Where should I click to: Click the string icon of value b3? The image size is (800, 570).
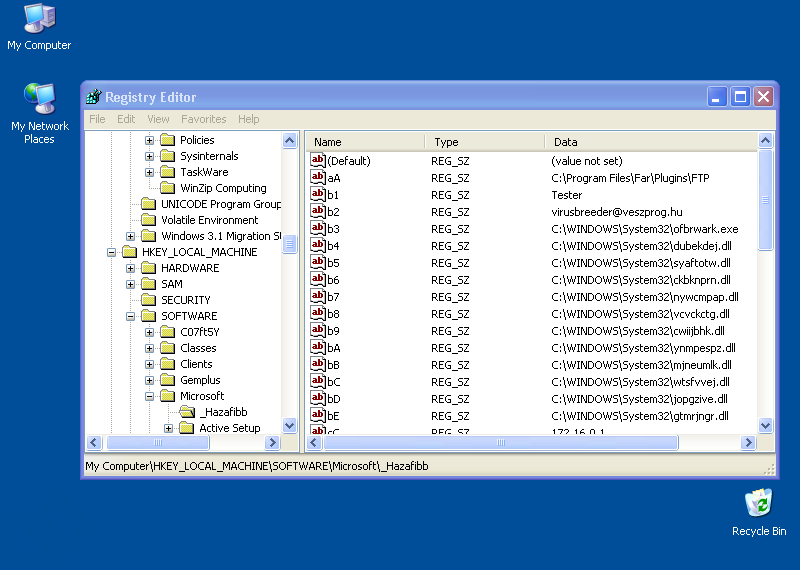coord(318,229)
